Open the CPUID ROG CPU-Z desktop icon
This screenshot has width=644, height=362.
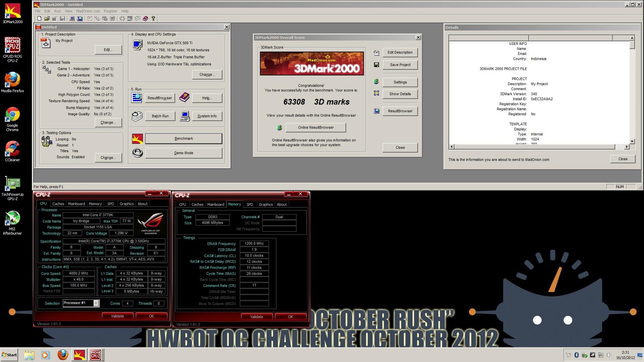12,49
